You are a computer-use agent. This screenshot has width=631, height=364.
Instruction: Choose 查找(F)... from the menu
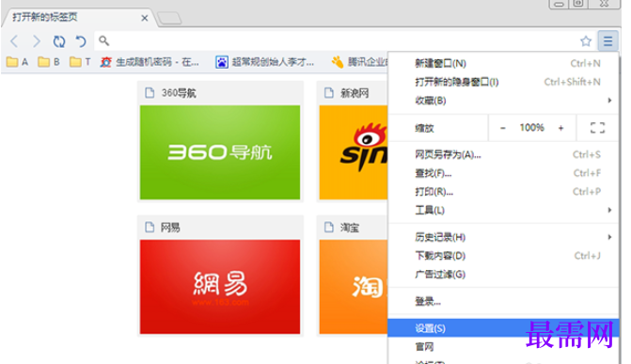[x=503, y=173]
